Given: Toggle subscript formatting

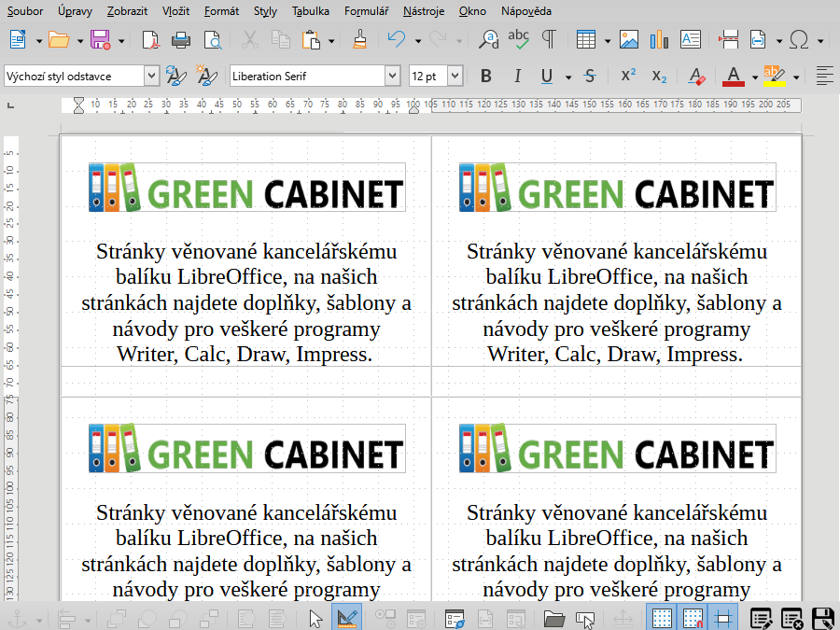Looking at the screenshot, I should pos(660,77).
